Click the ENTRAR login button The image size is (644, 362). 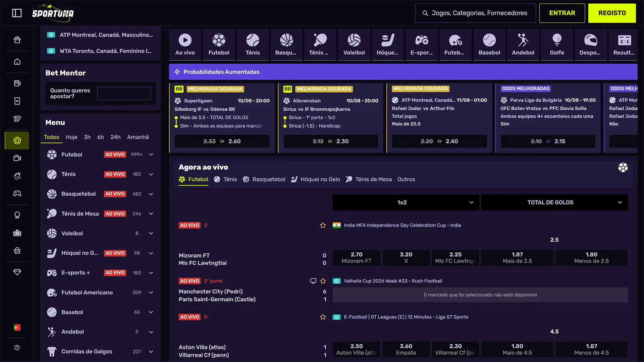pos(562,13)
